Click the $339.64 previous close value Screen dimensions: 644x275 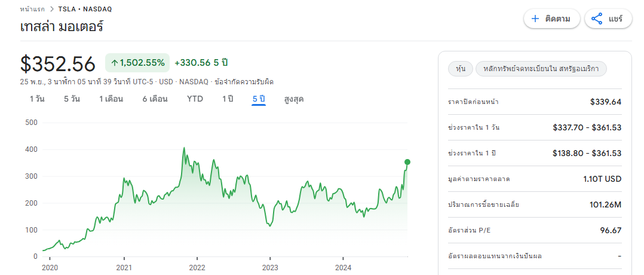606,102
